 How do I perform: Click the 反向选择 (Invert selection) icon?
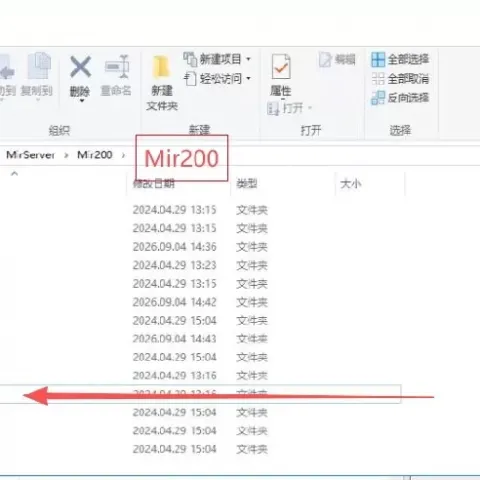(378, 98)
